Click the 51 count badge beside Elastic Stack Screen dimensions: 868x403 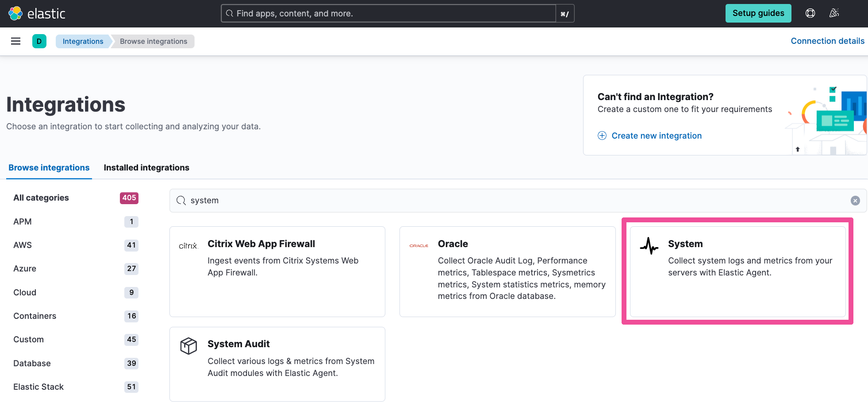coord(131,387)
